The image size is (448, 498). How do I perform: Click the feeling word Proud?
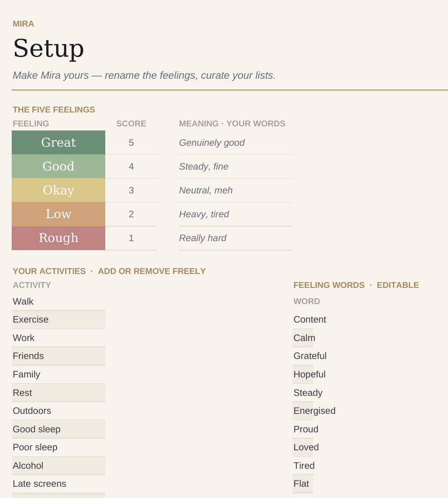[306, 429]
